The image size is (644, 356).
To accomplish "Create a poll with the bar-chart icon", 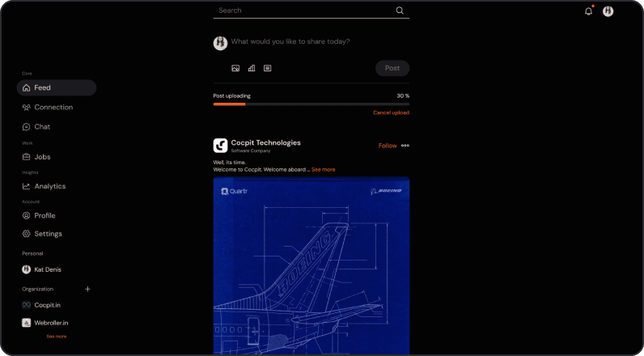I will [x=252, y=68].
